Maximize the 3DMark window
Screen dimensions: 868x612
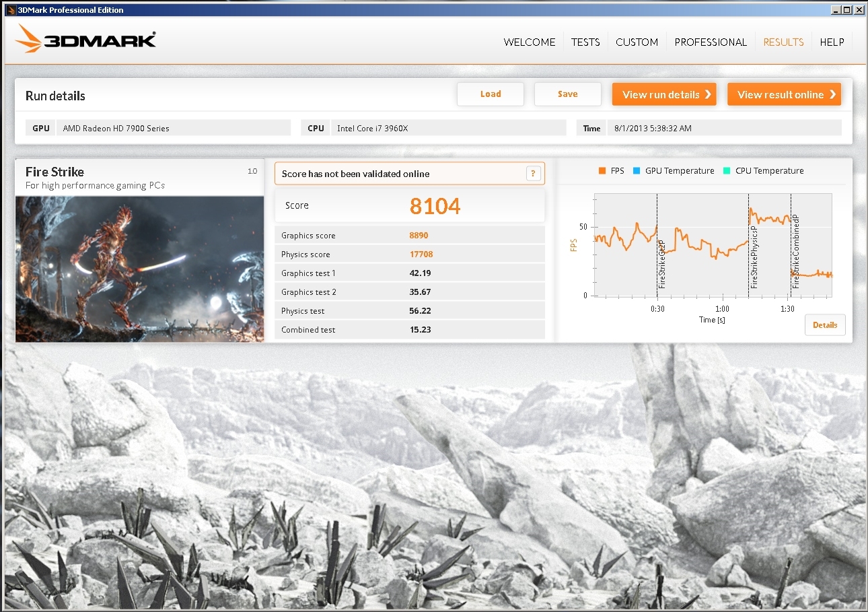click(x=846, y=9)
